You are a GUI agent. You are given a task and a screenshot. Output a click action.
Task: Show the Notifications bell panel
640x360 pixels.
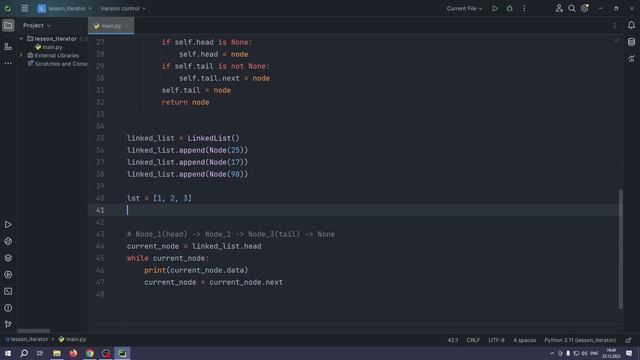(x=631, y=25)
